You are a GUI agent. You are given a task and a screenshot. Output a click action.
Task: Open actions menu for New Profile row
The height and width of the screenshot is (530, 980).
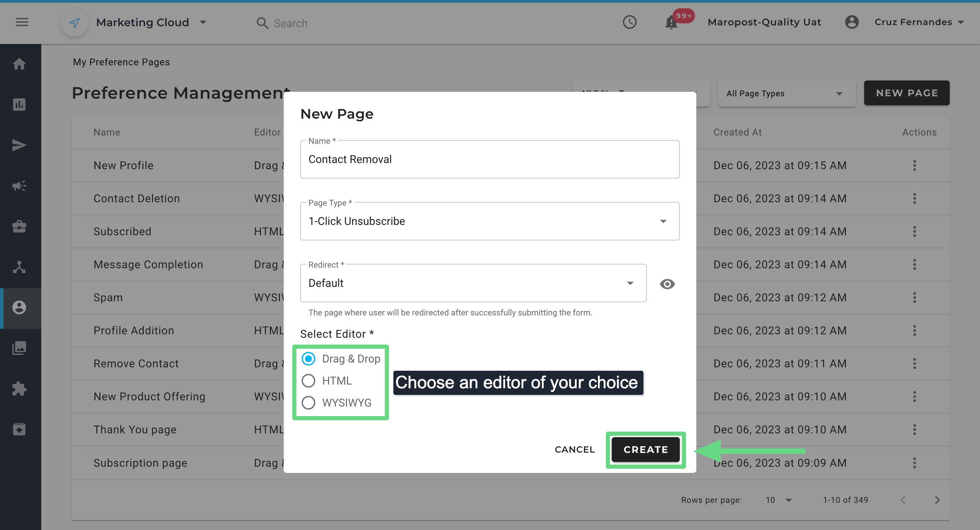click(x=914, y=165)
